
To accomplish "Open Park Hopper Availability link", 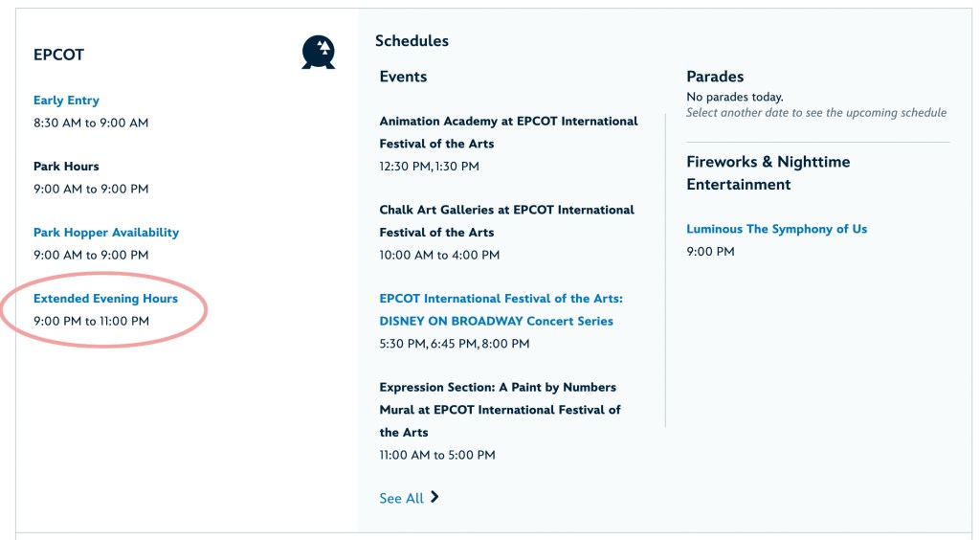I will click(x=106, y=233).
